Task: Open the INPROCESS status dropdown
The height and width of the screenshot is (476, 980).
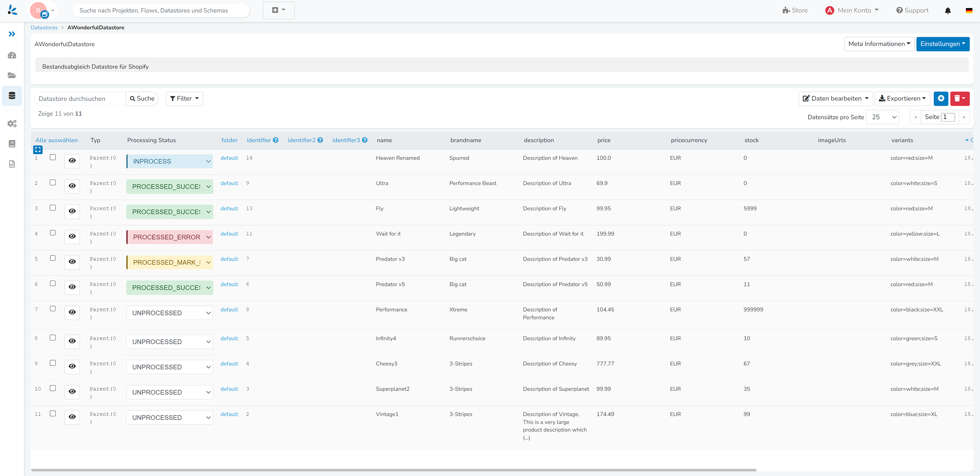Action: (170, 161)
